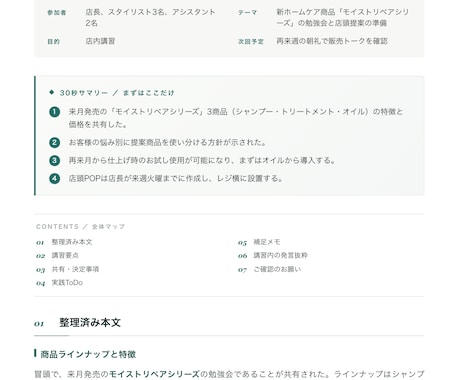Click summary number 2 circle badge

(x=54, y=143)
